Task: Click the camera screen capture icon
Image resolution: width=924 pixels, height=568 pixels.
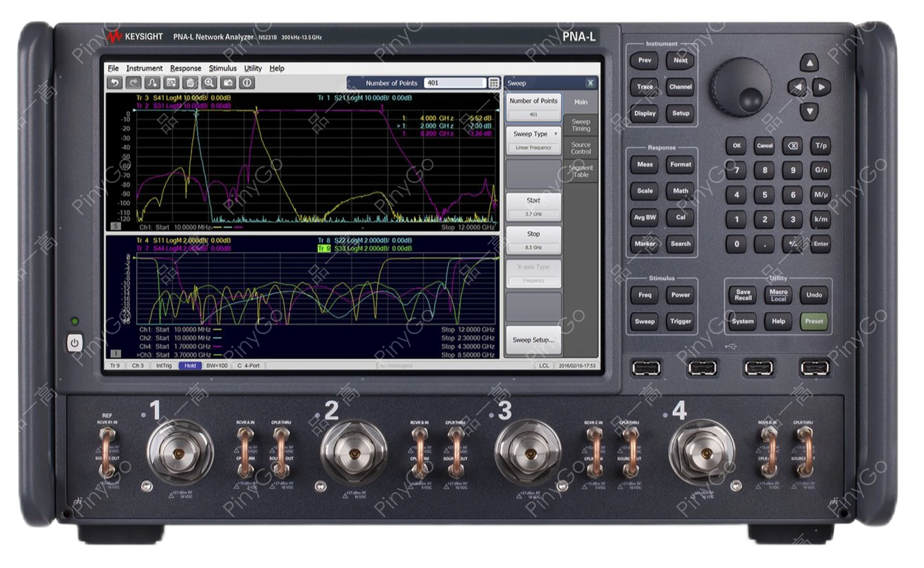Action: click(x=228, y=83)
